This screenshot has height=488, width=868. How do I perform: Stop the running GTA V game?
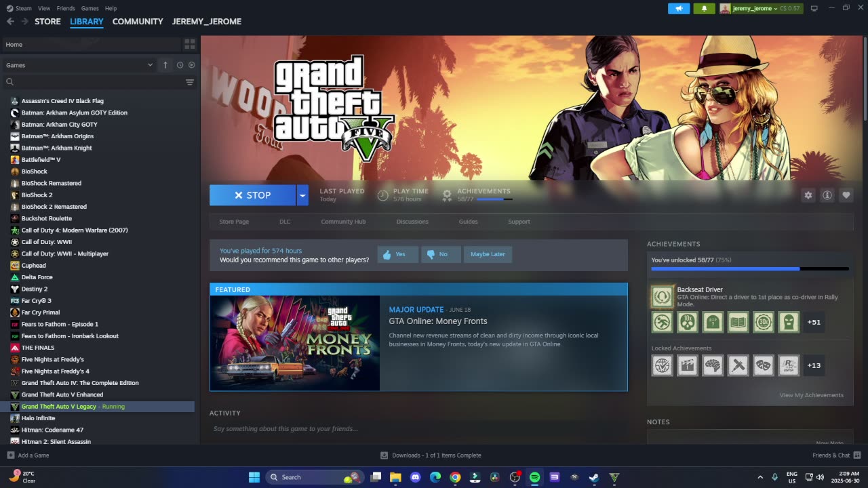[x=252, y=195]
